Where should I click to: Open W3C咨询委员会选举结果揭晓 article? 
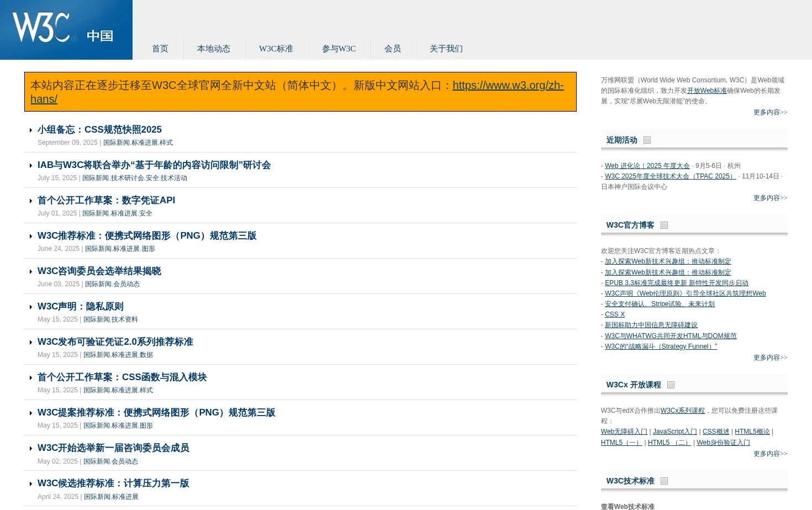tap(99, 271)
